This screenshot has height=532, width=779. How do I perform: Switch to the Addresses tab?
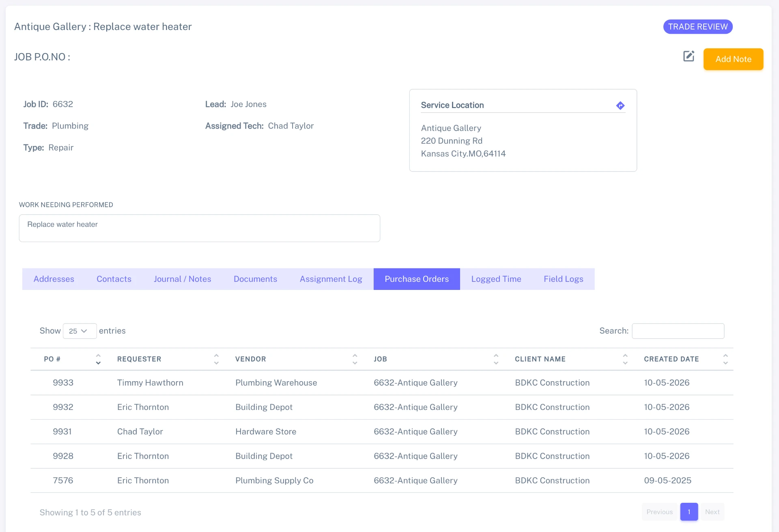tap(54, 279)
